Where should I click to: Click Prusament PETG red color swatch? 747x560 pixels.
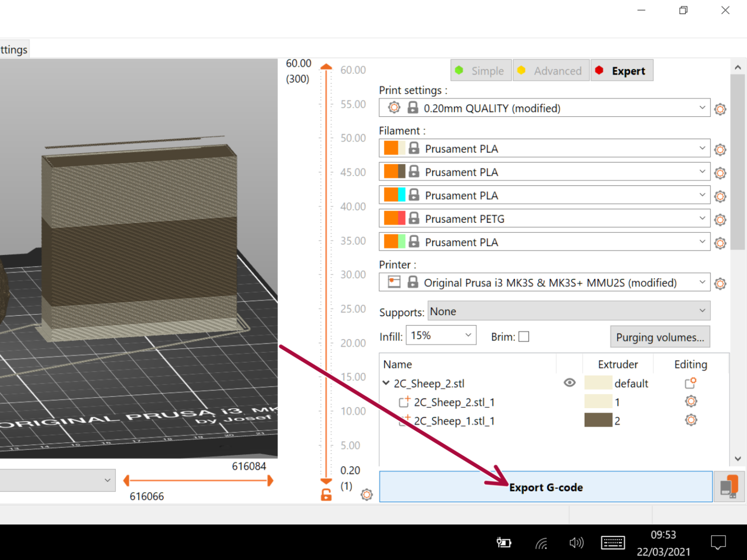pos(402,218)
